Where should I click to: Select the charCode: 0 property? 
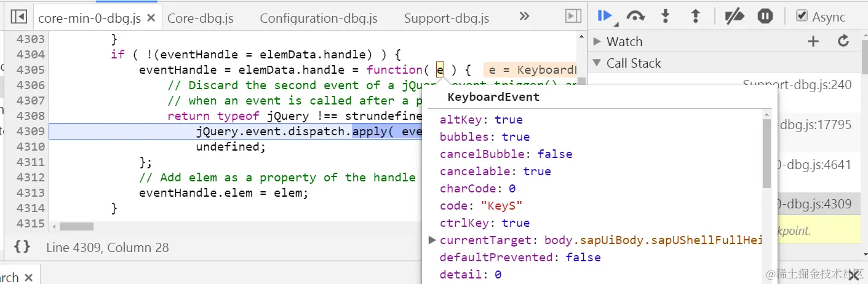[x=477, y=188]
